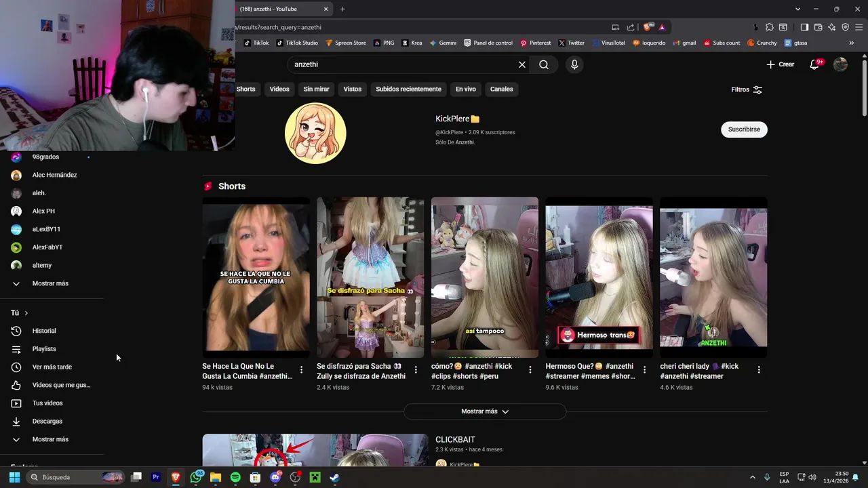Select the En vivo filter chip
Screen dimensions: 868x488
(x=465, y=89)
